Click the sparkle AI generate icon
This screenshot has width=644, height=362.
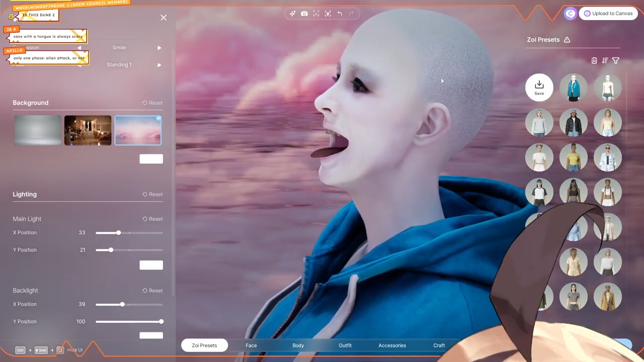292,14
